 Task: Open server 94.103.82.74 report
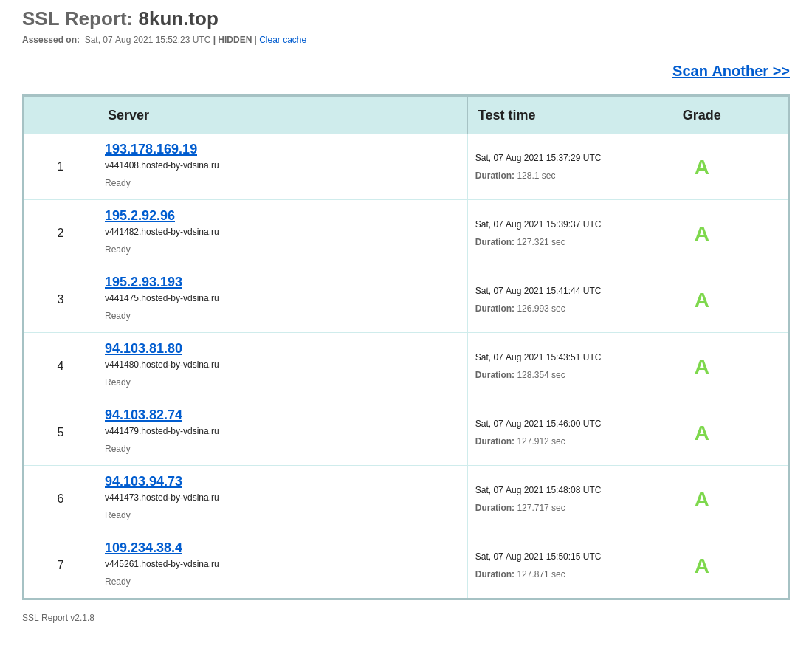tap(143, 415)
